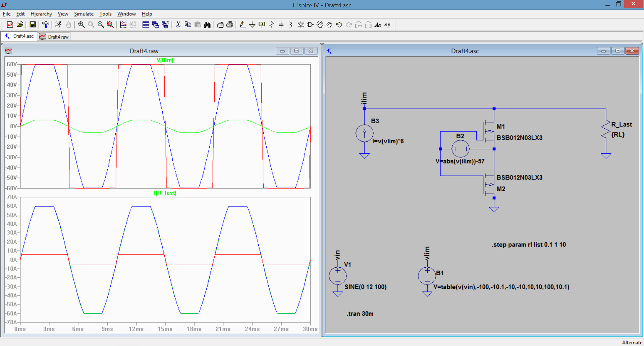The height and width of the screenshot is (346, 644).
Task: Open Find with the binoculars icon
Action: (x=207, y=24)
